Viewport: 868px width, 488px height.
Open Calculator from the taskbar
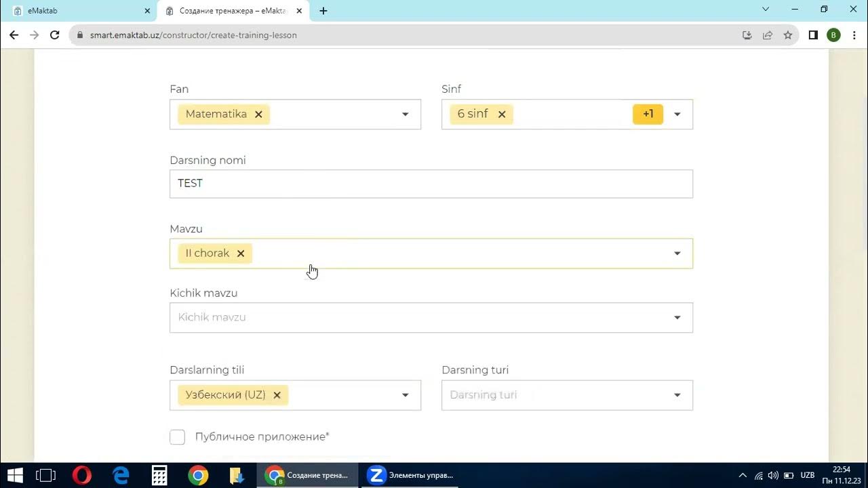(159, 475)
